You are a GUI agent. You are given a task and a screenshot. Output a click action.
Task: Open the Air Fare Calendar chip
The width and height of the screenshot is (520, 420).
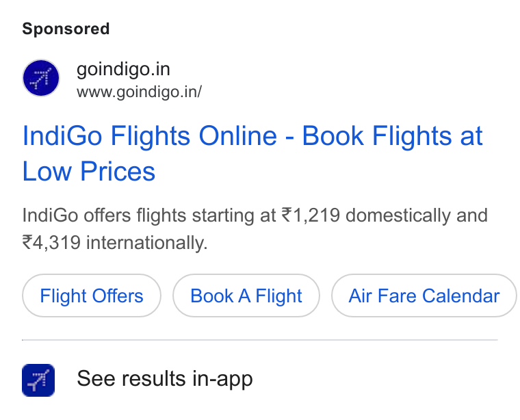click(x=424, y=296)
